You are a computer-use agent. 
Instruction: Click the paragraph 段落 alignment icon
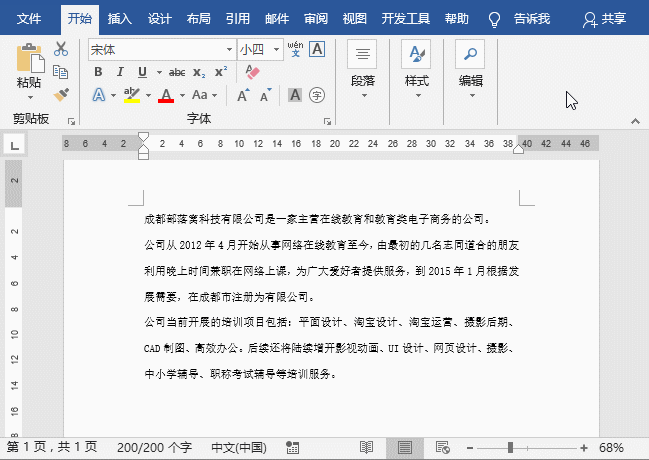point(362,54)
